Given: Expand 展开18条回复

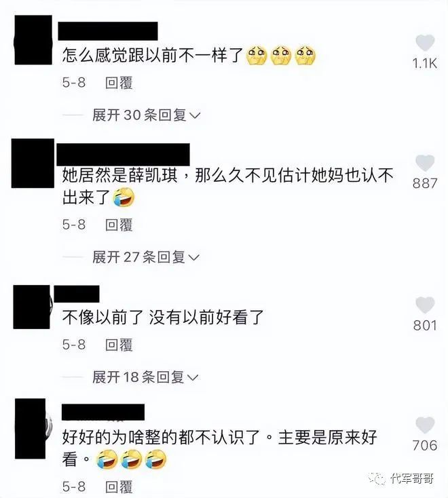Looking at the screenshot, I should (145, 377).
